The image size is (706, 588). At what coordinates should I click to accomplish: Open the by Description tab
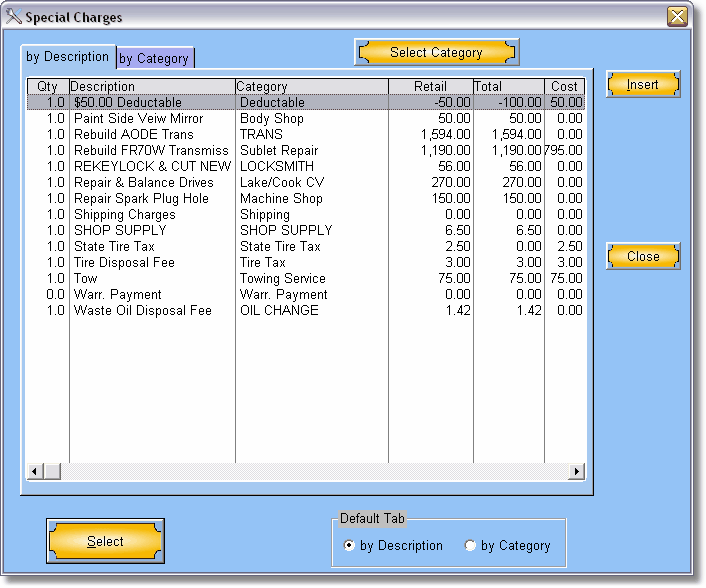point(68,57)
